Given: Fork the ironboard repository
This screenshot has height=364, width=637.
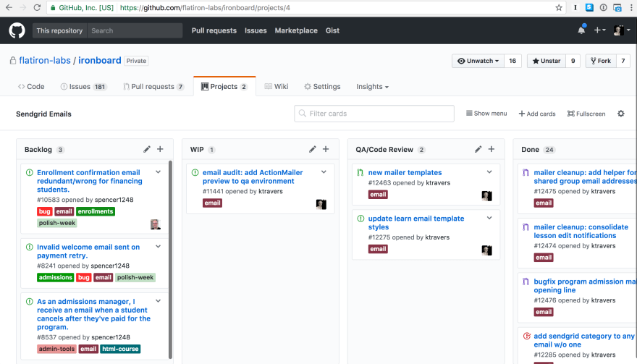Looking at the screenshot, I should [601, 61].
